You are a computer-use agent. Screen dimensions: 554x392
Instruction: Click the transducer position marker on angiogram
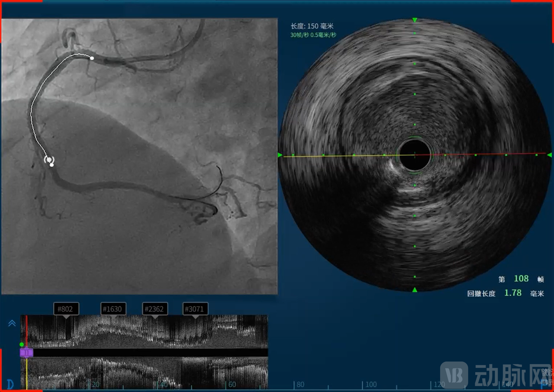(49, 160)
